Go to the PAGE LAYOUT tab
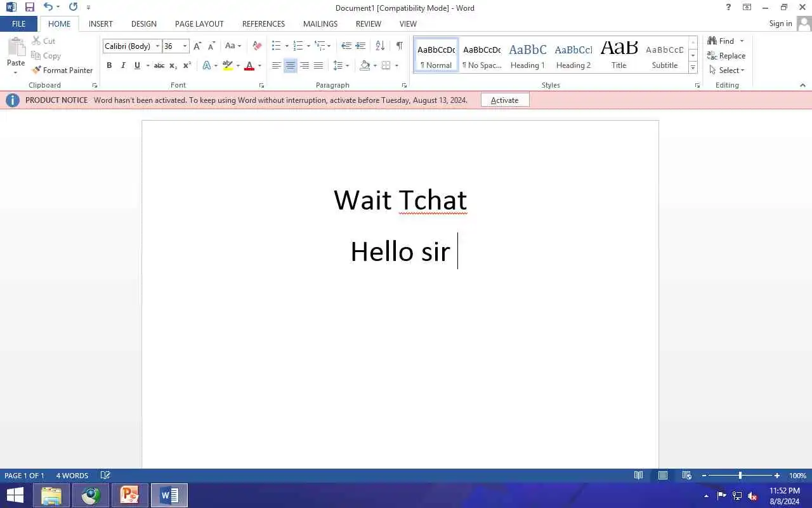 pyautogui.click(x=199, y=24)
